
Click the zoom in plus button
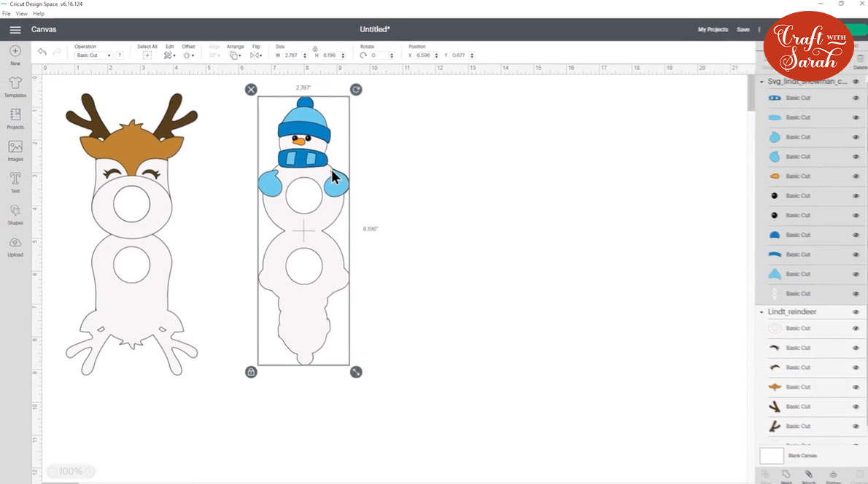pyautogui.click(x=90, y=472)
